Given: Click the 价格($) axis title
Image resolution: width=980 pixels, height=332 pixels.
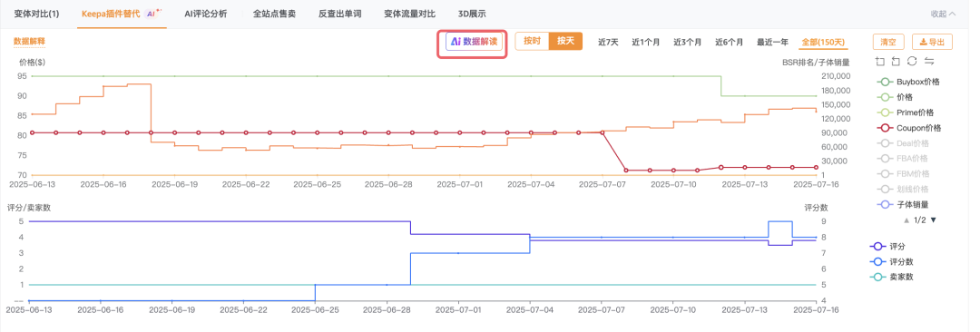Looking at the screenshot, I should click(x=32, y=63).
